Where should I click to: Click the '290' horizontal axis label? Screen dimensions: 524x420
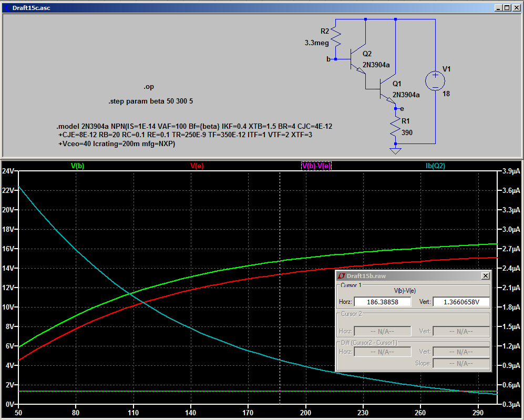(x=478, y=413)
